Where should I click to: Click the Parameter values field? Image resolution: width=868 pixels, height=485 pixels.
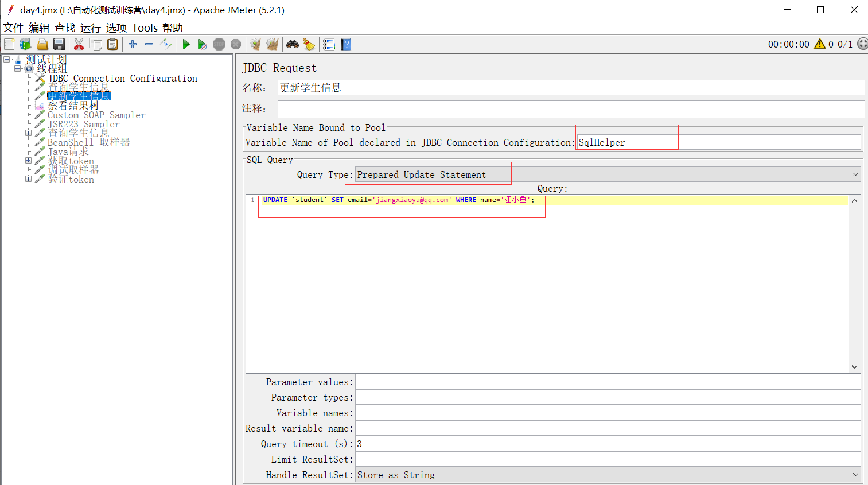click(608, 382)
